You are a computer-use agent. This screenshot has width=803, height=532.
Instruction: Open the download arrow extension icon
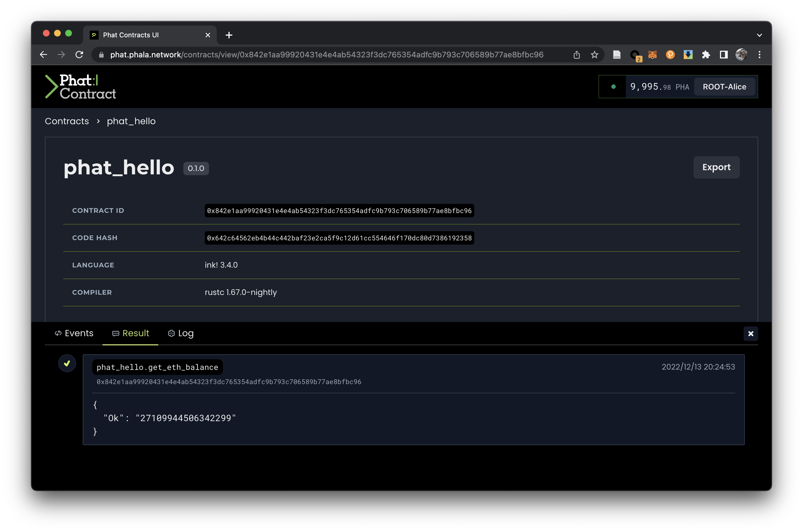pyautogui.click(x=688, y=55)
